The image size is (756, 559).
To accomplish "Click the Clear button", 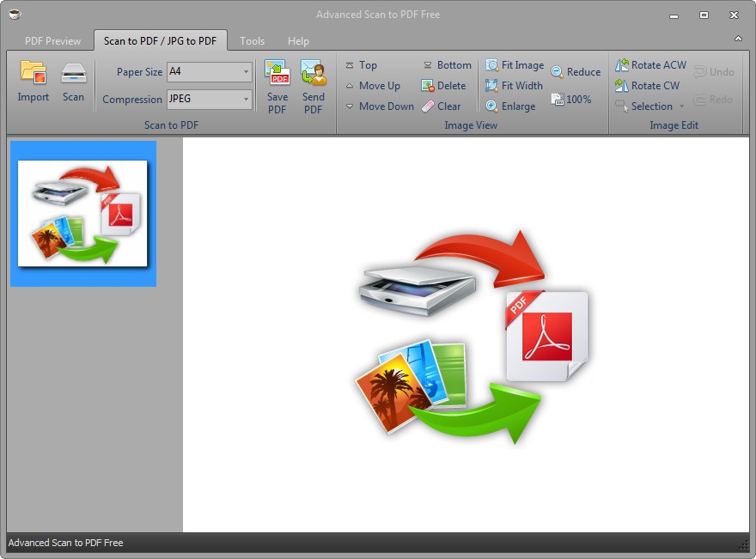I will point(444,106).
